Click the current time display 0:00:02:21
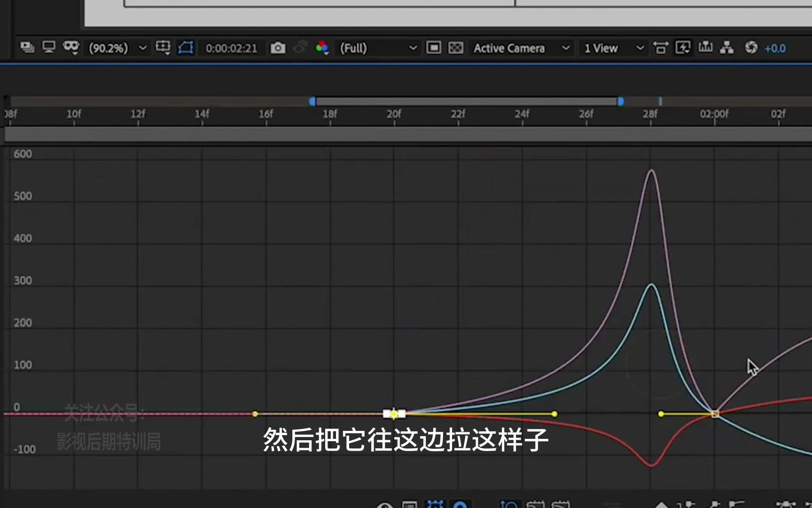This screenshot has height=508, width=812. 231,48
